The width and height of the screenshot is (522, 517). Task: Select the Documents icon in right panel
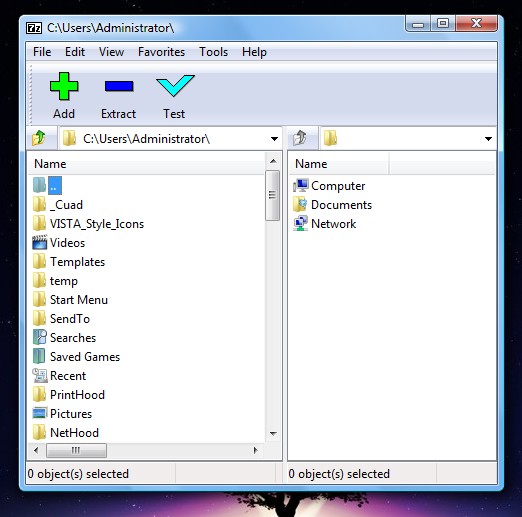300,204
